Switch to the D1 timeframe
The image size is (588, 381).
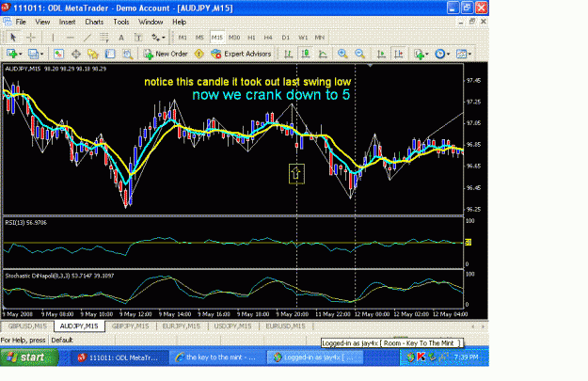285,38
